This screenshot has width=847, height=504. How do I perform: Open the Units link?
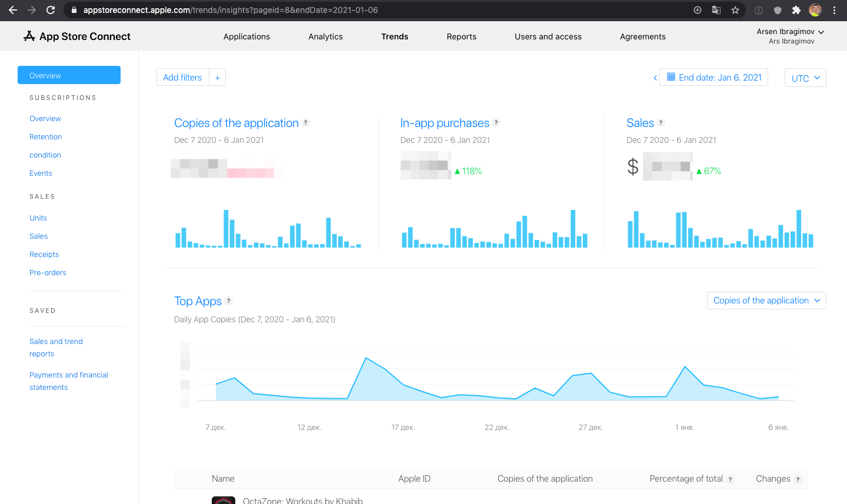38,218
